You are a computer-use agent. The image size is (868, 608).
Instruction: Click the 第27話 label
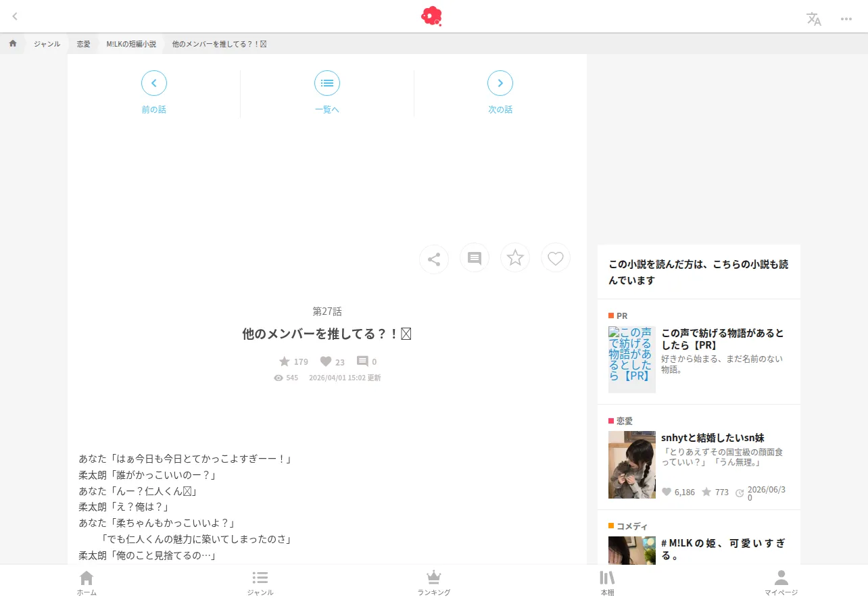pos(327,311)
